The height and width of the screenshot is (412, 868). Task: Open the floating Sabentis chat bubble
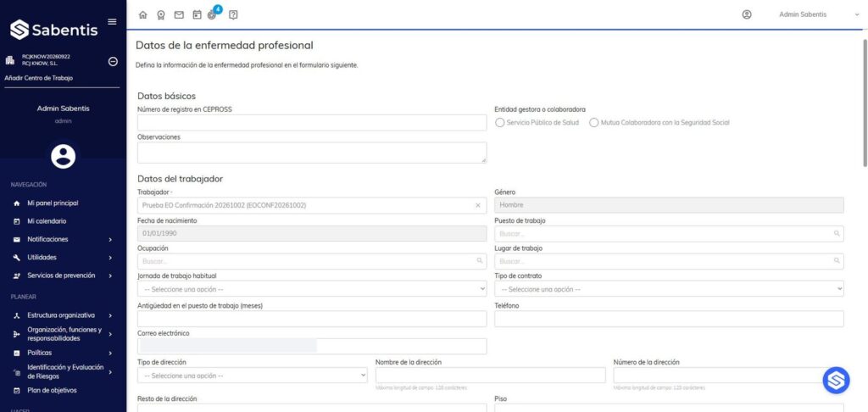click(x=836, y=380)
